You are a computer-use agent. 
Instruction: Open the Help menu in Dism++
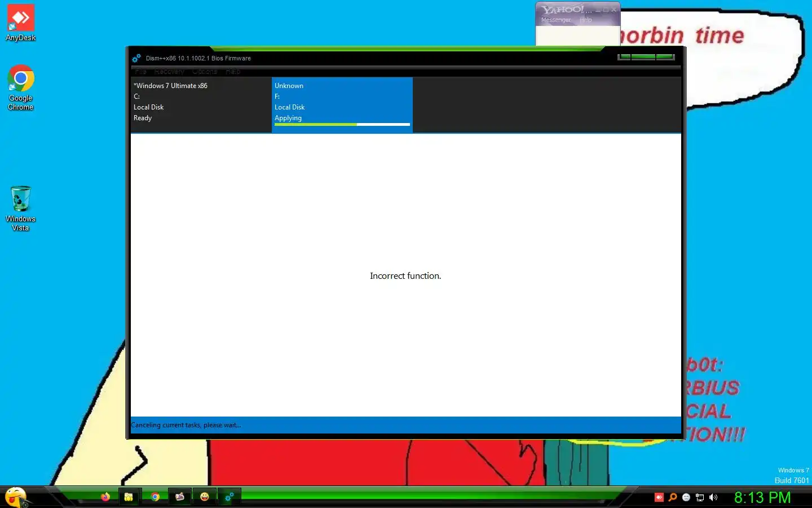tap(233, 72)
